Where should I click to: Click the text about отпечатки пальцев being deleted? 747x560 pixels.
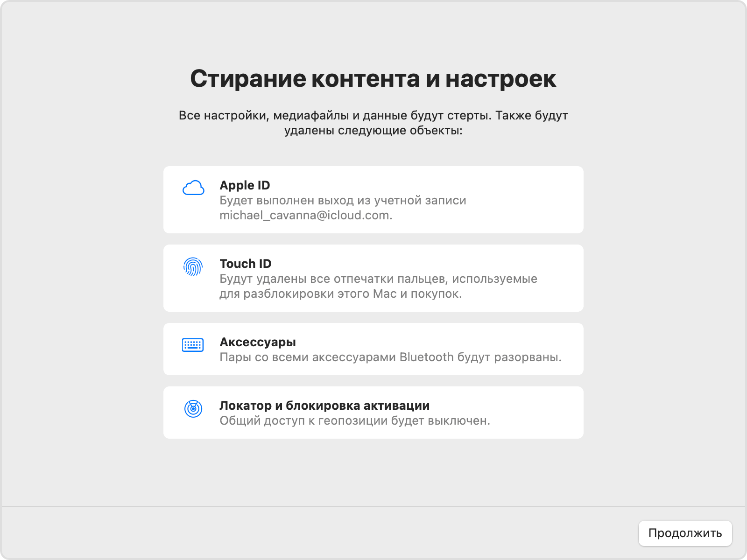pyautogui.click(x=379, y=286)
